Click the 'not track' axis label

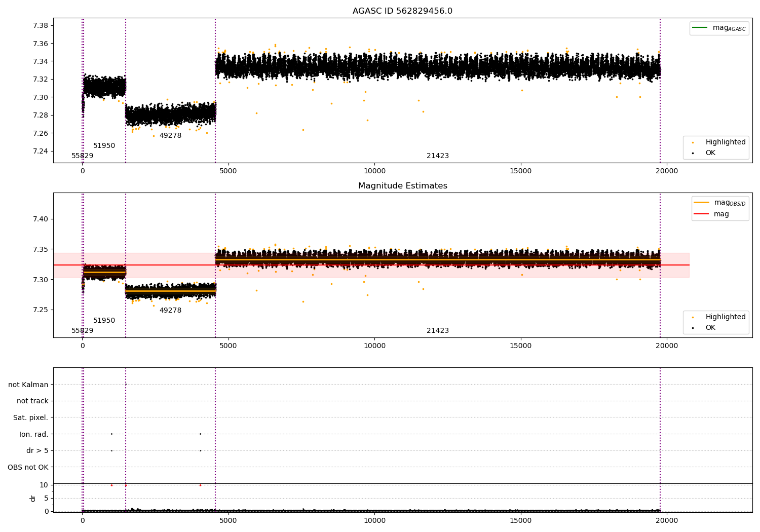pos(32,401)
